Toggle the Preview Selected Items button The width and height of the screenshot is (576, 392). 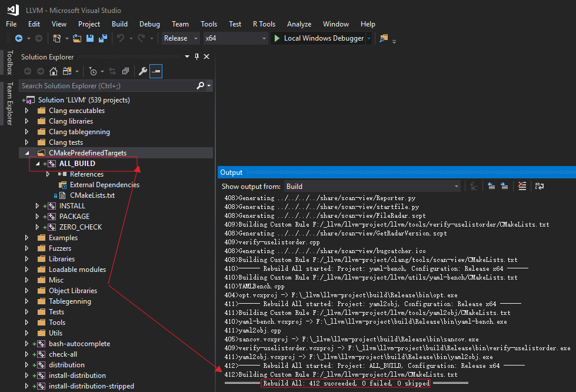coord(156,71)
